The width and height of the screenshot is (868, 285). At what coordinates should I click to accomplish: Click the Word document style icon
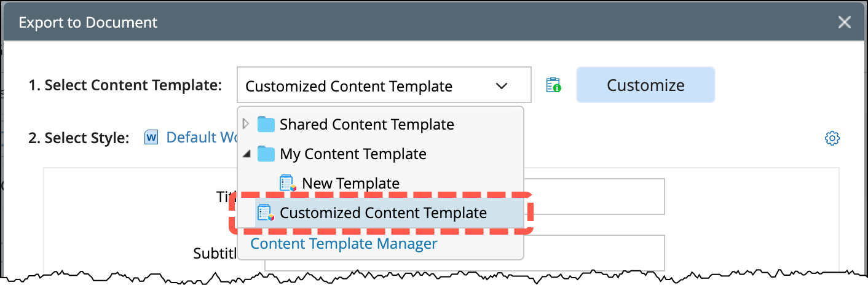151,138
